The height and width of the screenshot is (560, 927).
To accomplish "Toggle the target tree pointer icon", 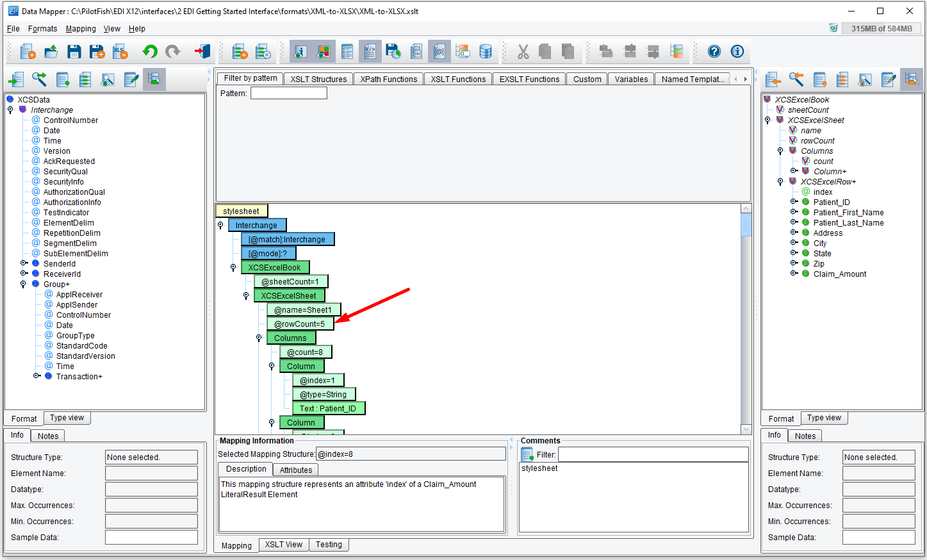I will [912, 79].
